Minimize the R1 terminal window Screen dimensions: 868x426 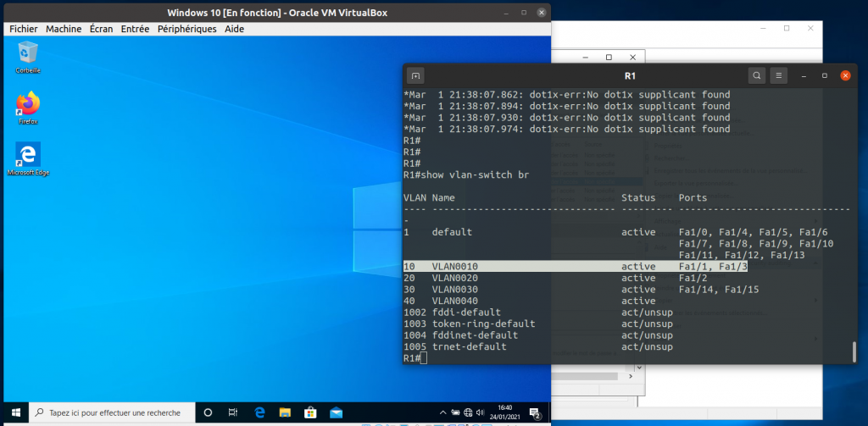[x=804, y=75]
